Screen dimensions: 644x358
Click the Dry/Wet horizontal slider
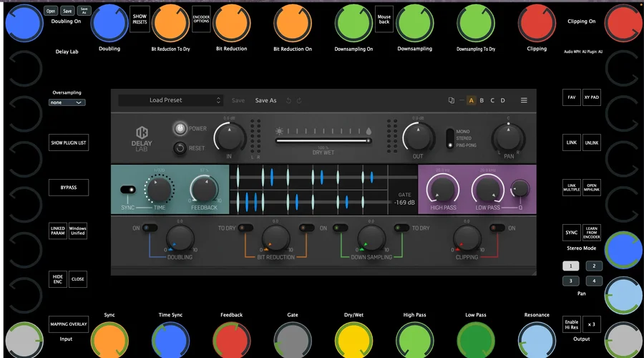pyautogui.click(x=323, y=140)
